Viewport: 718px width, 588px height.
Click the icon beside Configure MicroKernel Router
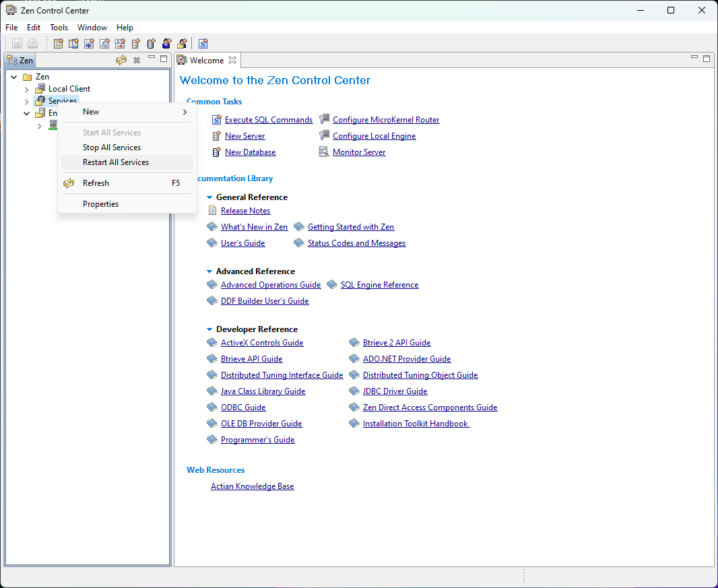pos(324,119)
